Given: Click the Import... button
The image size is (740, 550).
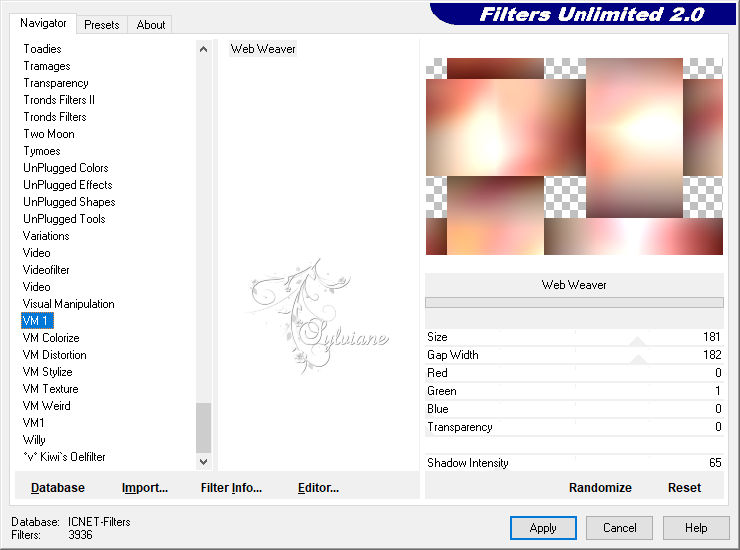Looking at the screenshot, I should [145, 488].
